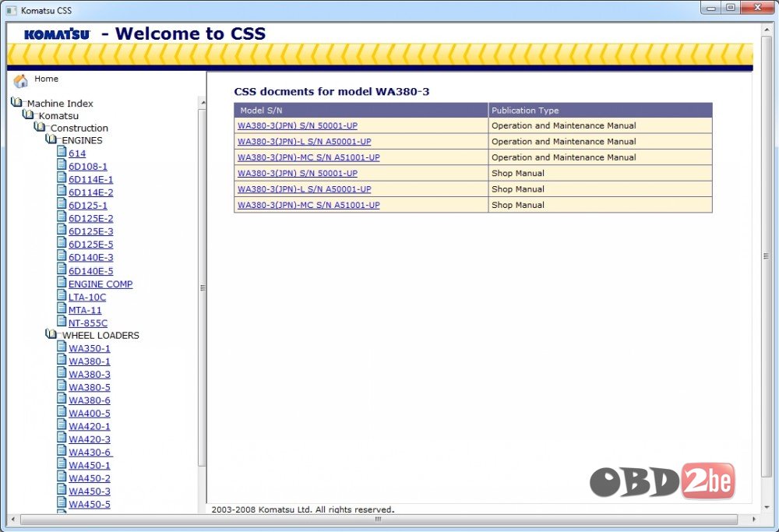Screen dimensions: 779x532
Task: Click the window's vertical scrollbar down arrow
Action: pyautogui.click(x=766, y=507)
